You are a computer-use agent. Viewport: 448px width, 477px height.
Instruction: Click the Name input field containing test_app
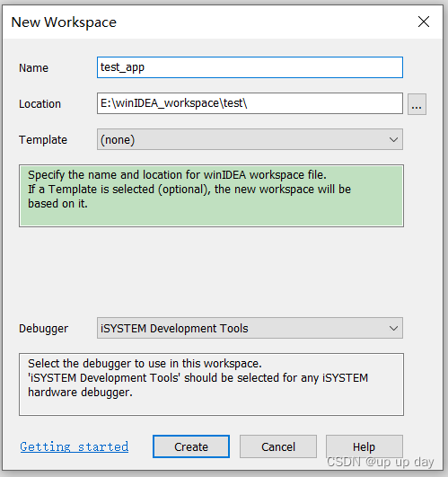[250, 67]
